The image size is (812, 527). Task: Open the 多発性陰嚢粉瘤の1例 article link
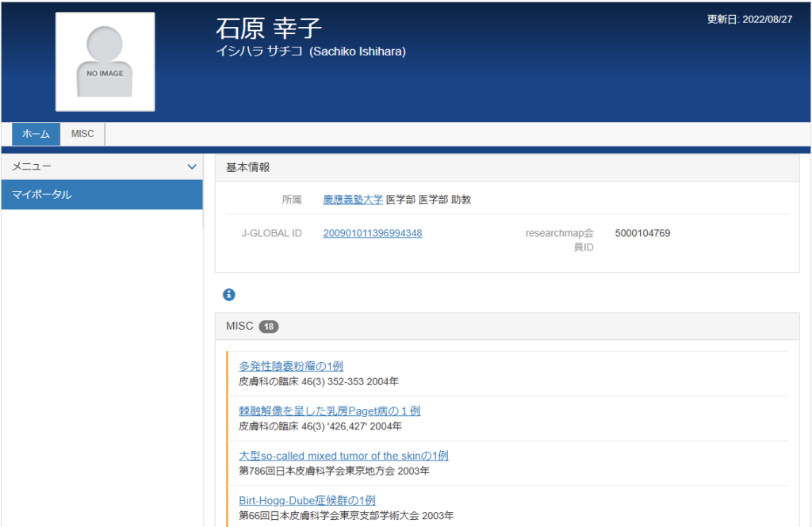[x=291, y=366]
